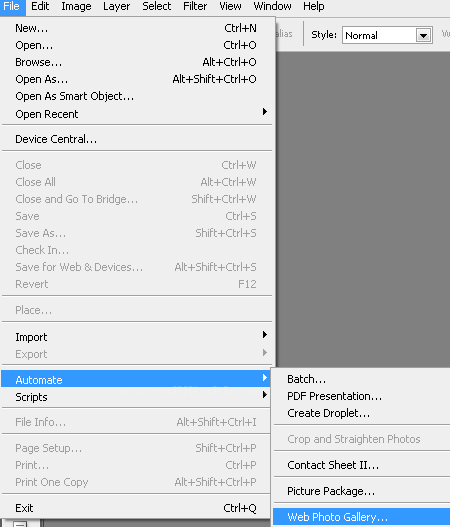Open the Layer menu in menu bar

(x=116, y=6)
